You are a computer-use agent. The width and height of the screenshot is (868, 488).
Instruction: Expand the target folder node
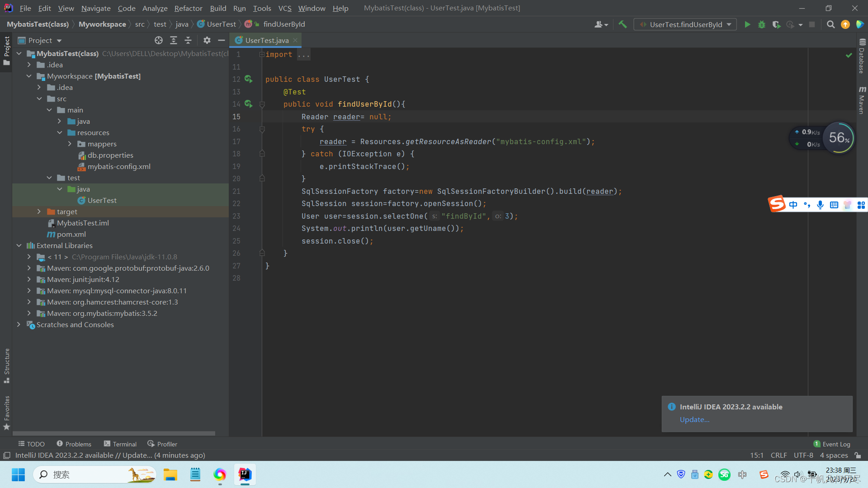click(39, 211)
